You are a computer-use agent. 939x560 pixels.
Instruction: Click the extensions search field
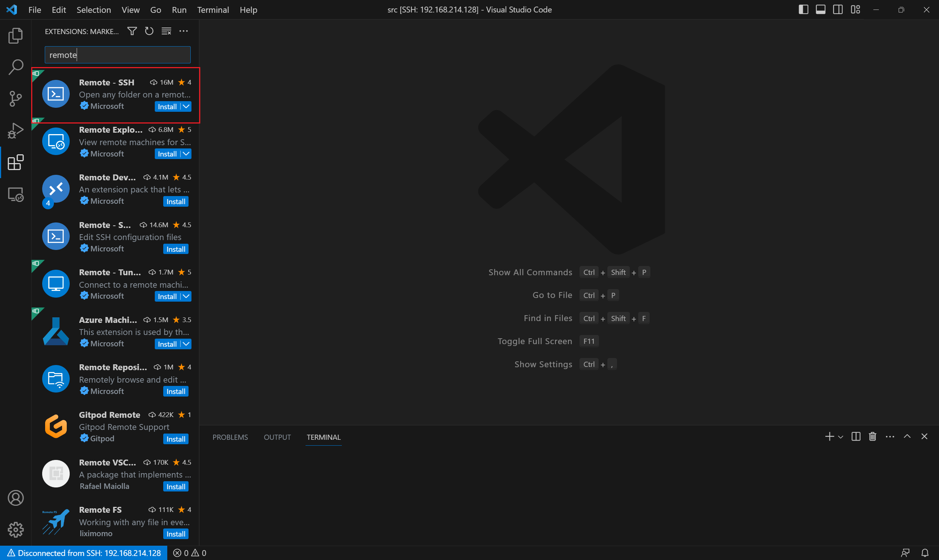117,55
